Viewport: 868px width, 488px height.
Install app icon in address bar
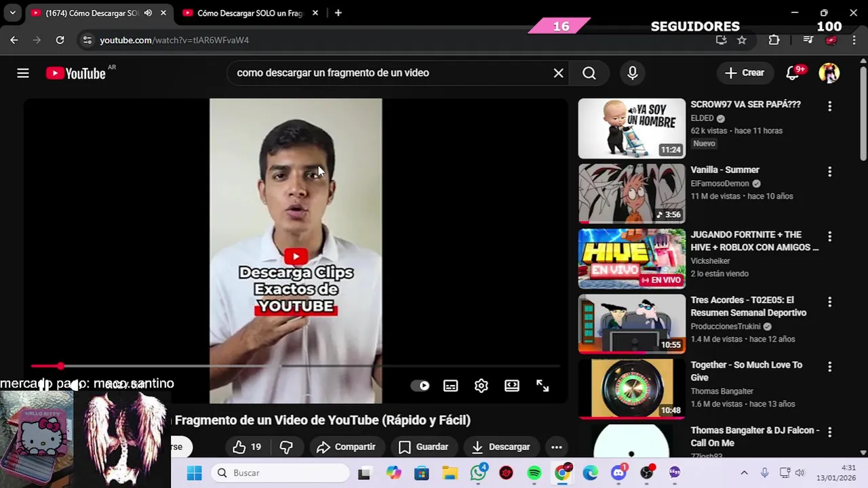click(x=721, y=40)
